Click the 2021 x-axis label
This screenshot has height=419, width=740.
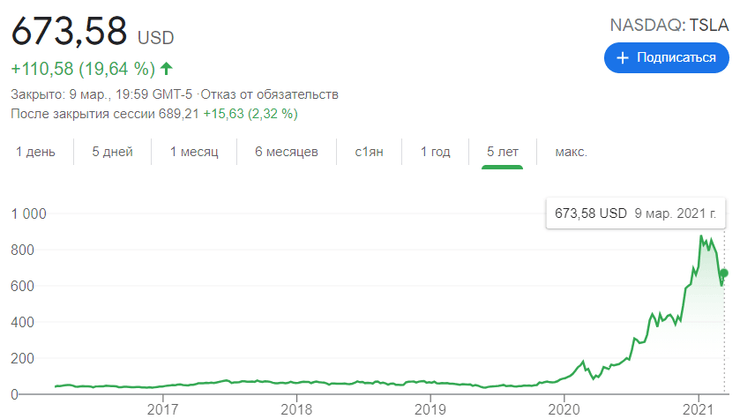[x=698, y=409]
